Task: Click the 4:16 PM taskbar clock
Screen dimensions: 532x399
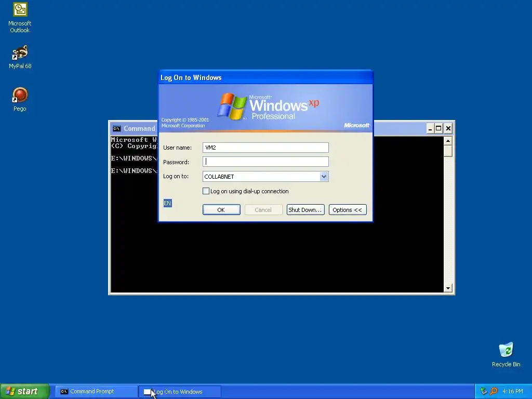Action: point(512,391)
